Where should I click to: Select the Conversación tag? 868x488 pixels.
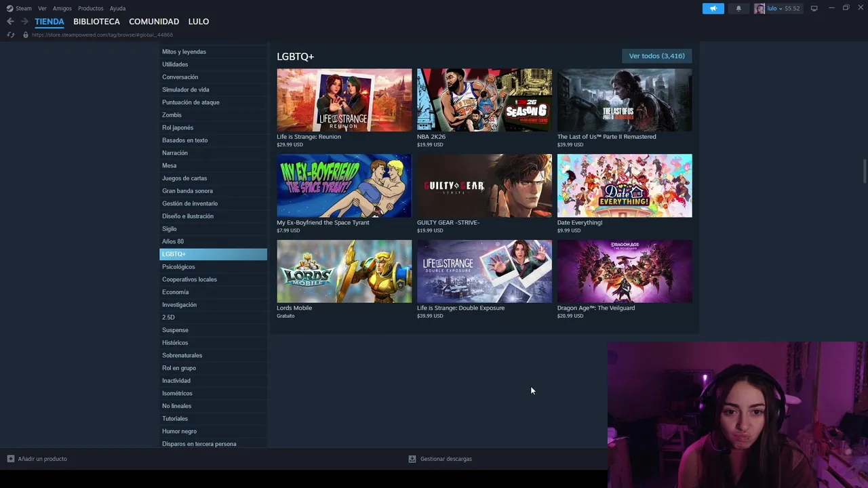tap(213, 77)
